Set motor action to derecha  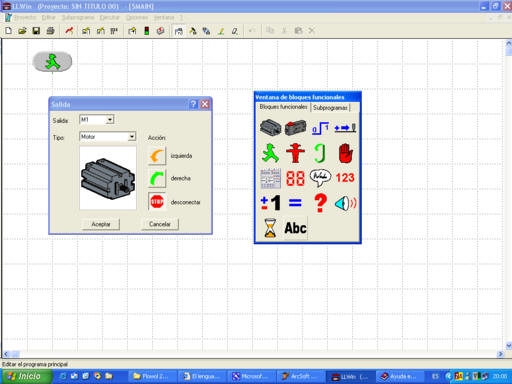point(157,178)
